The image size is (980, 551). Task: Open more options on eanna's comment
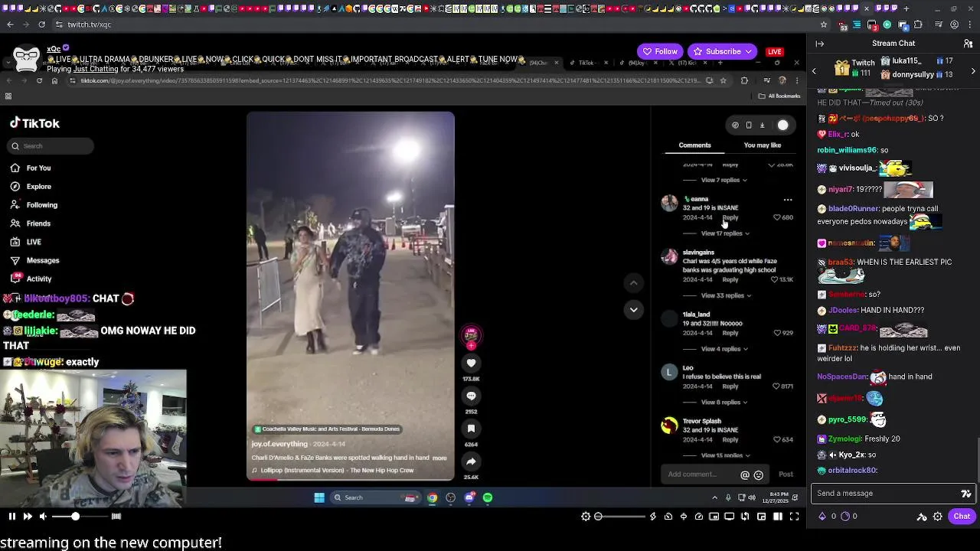coord(788,200)
